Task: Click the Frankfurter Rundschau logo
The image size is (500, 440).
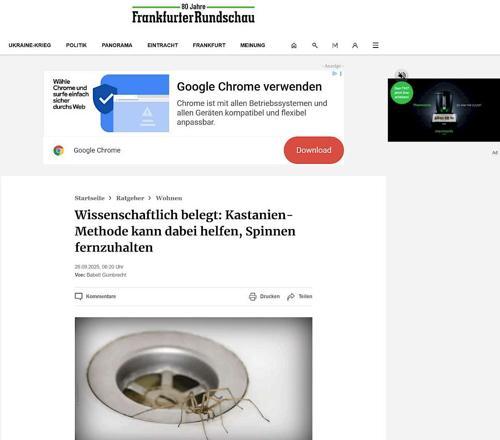Action: point(193,14)
